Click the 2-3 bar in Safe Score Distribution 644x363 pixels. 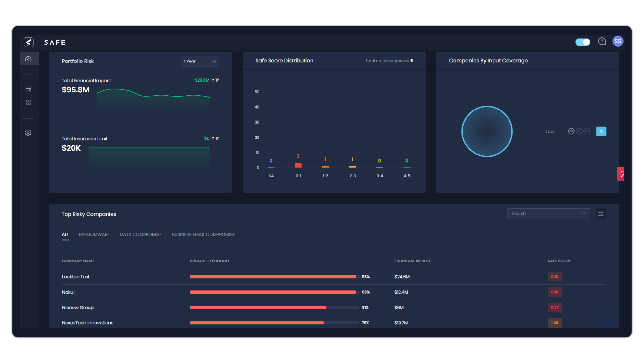pos(353,167)
